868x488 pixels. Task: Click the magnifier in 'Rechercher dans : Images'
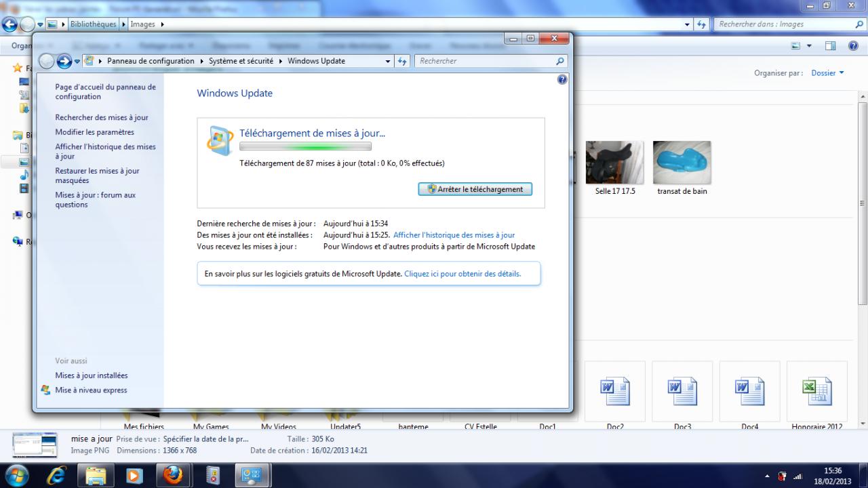point(860,24)
